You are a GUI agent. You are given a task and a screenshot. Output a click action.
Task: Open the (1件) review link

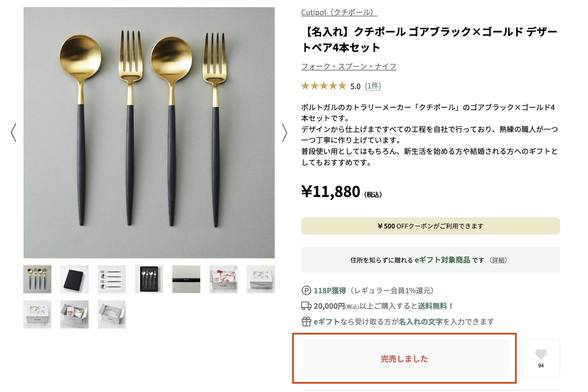point(374,86)
